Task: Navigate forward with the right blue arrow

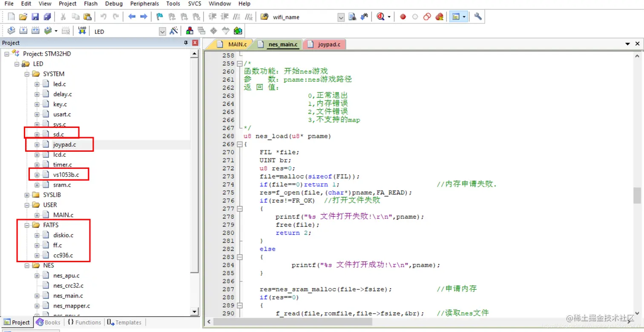Action: (x=144, y=17)
